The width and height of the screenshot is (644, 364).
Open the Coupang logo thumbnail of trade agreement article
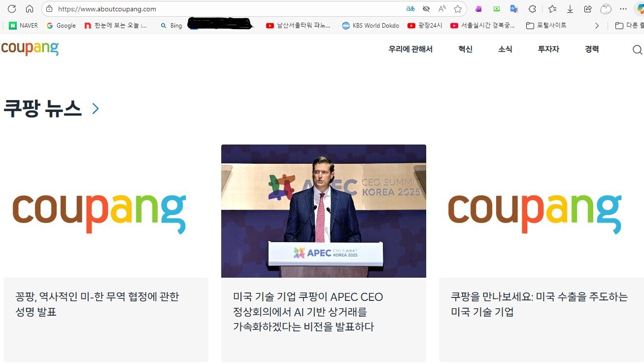[x=105, y=211]
